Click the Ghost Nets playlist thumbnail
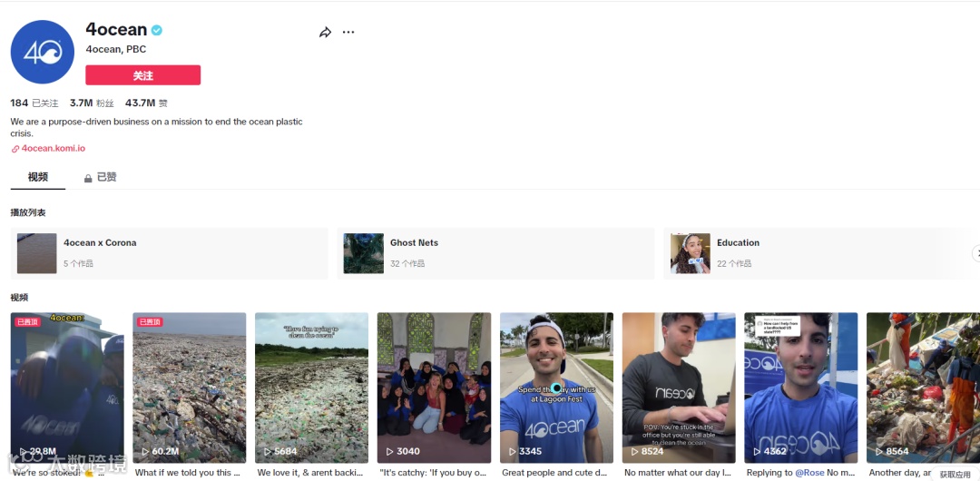Viewport: 980px width, 481px height. (363, 253)
